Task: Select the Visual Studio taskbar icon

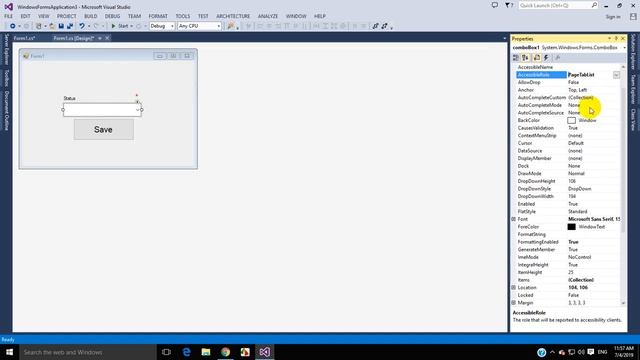Action: [264, 352]
